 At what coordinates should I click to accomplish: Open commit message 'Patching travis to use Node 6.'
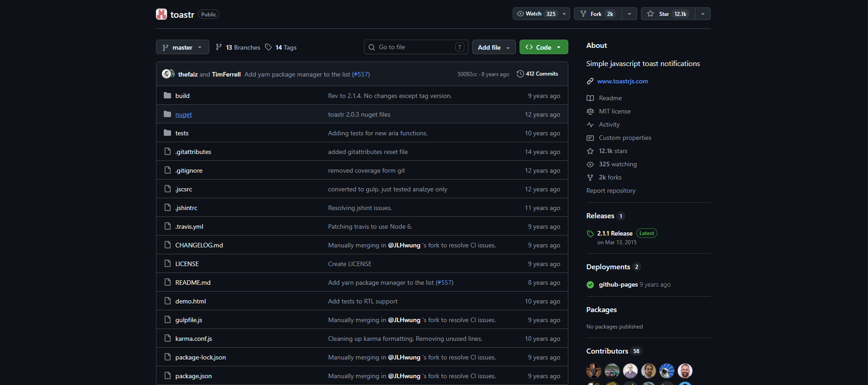coord(370,226)
